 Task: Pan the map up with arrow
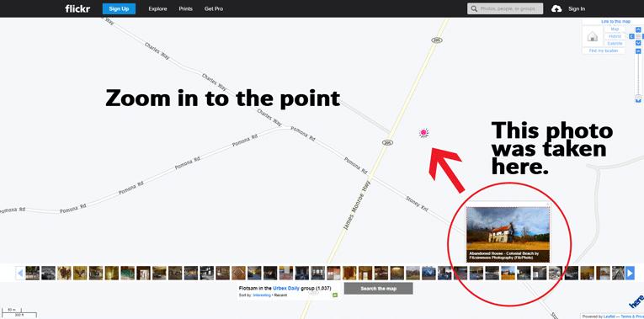click(638, 29)
